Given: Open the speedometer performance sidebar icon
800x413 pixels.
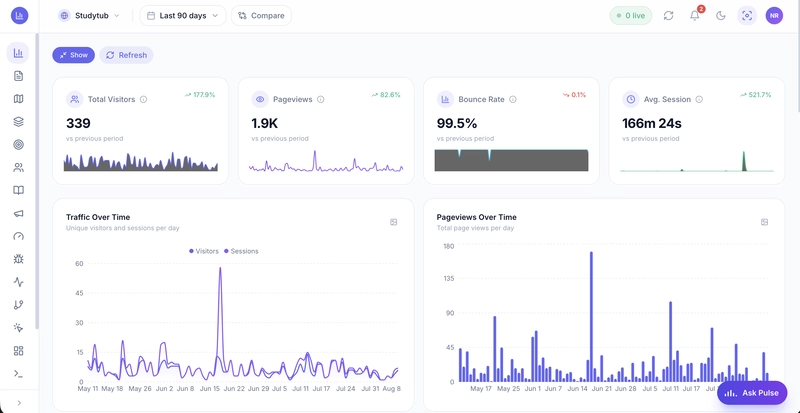Looking at the screenshot, I should point(18,236).
